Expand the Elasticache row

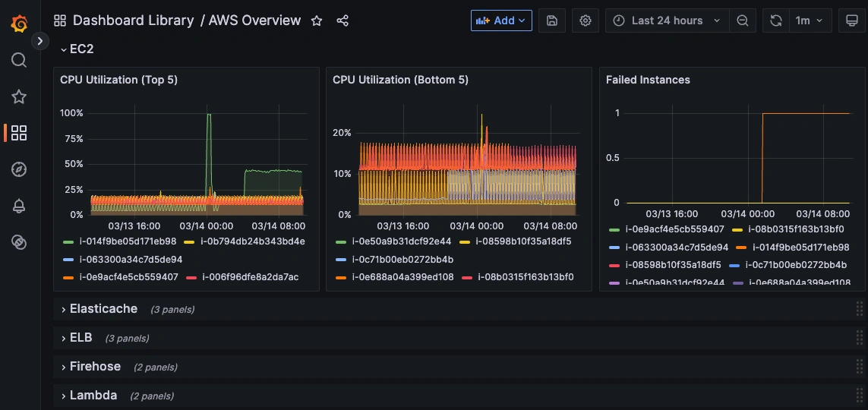[x=99, y=309]
